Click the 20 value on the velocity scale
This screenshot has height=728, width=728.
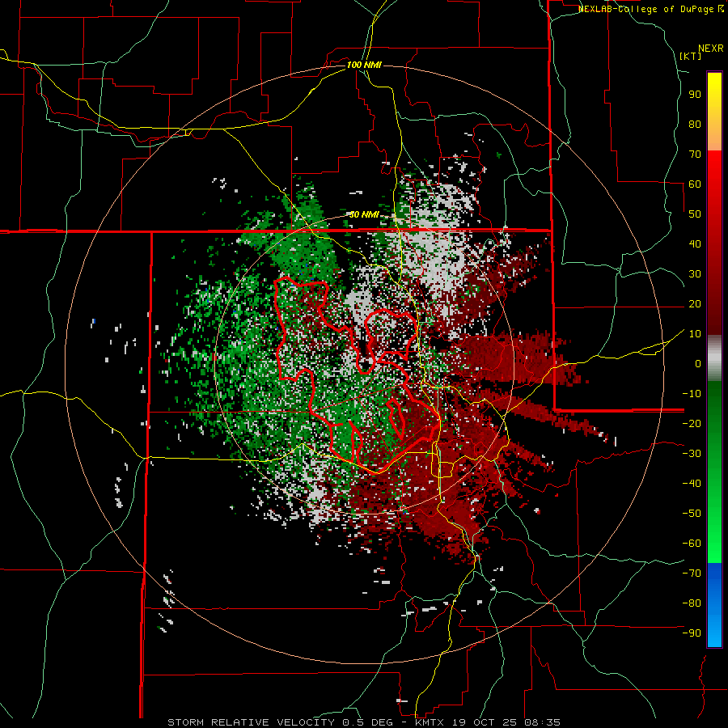[x=695, y=304]
